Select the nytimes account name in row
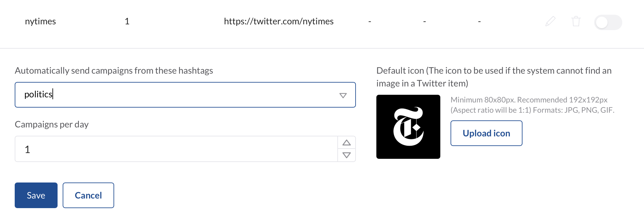The width and height of the screenshot is (644, 219). coord(40,21)
